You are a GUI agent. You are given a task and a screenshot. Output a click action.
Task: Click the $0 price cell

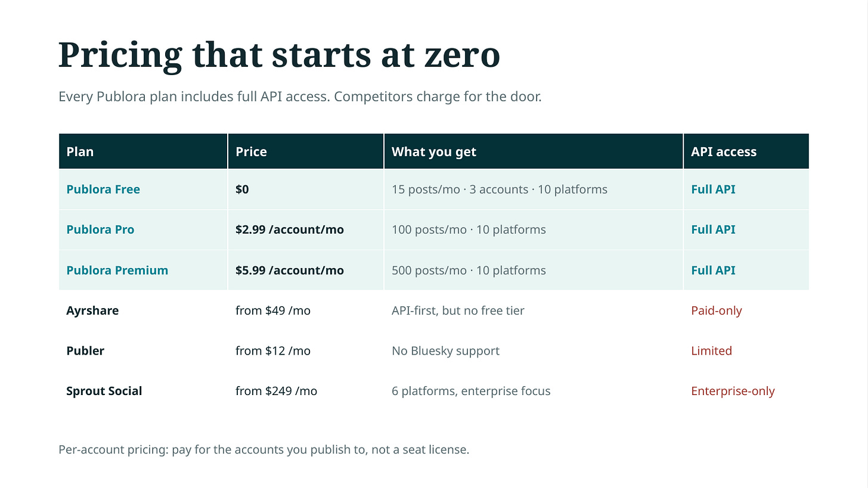point(242,189)
